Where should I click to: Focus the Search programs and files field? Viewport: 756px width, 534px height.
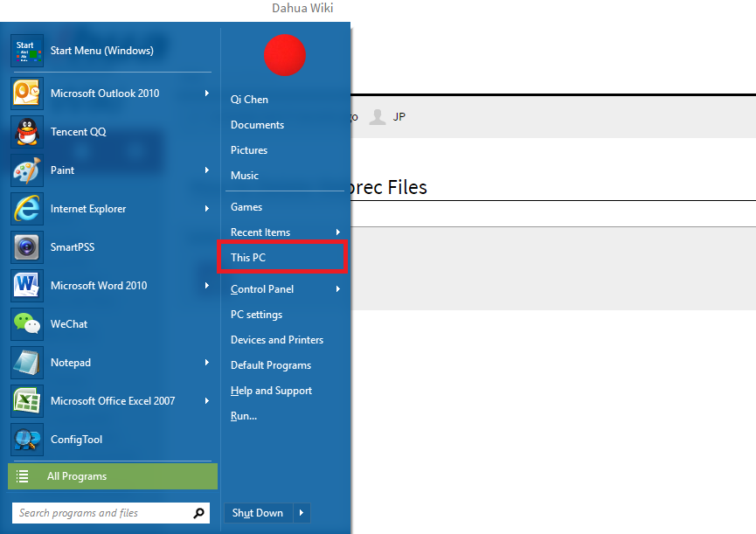[104, 513]
